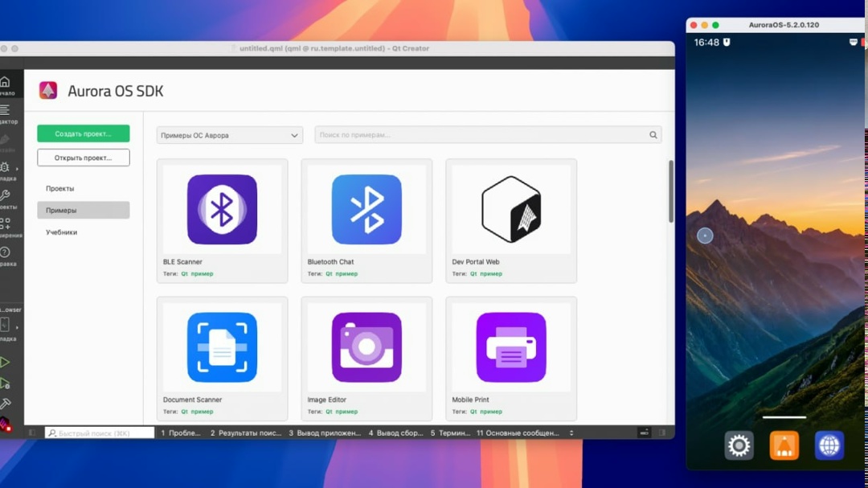Click the Build hammer icon
The height and width of the screenshot is (488, 868).
pyautogui.click(x=6, y=404)
